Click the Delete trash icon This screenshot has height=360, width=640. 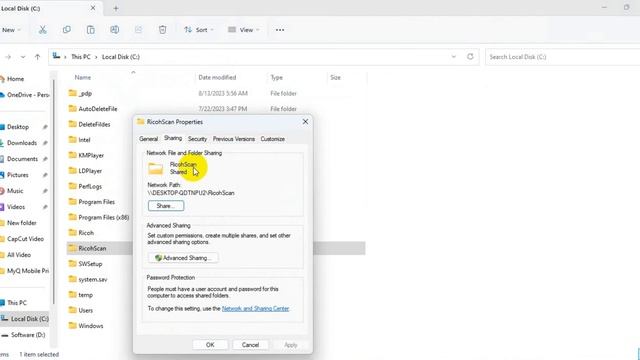(x=162, y=30)
